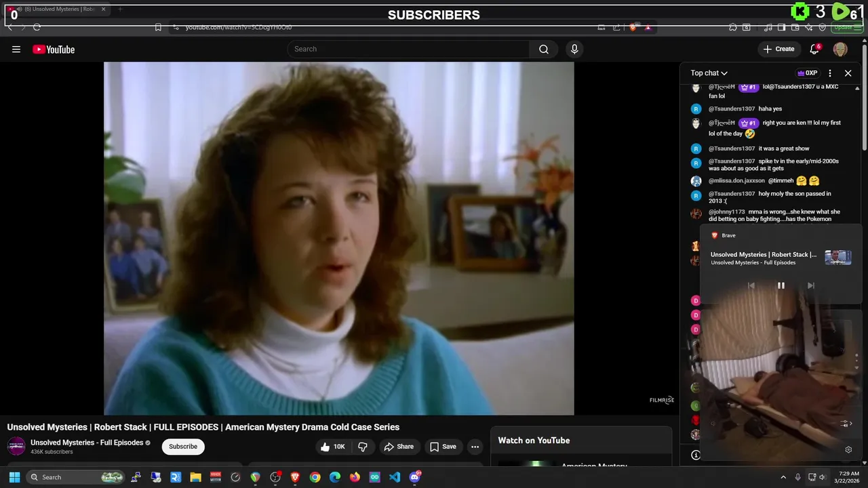
Task: Open the Create button
Action: [778, 49]
